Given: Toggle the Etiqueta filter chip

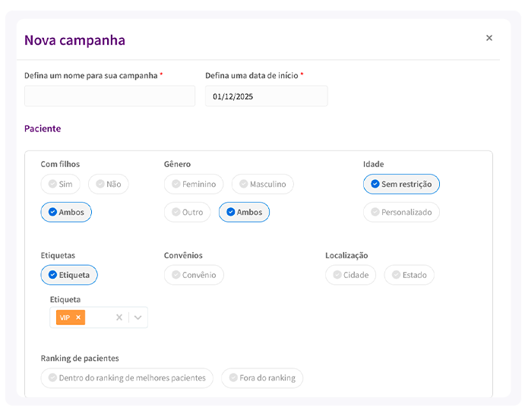Looking at the screenshot, I should pyautogui.click(x=69, y=275).
